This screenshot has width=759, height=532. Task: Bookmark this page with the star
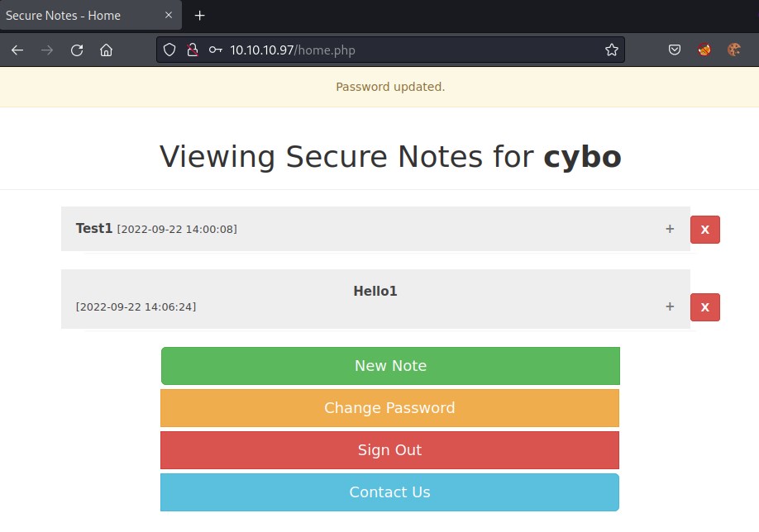pos(611,50)
